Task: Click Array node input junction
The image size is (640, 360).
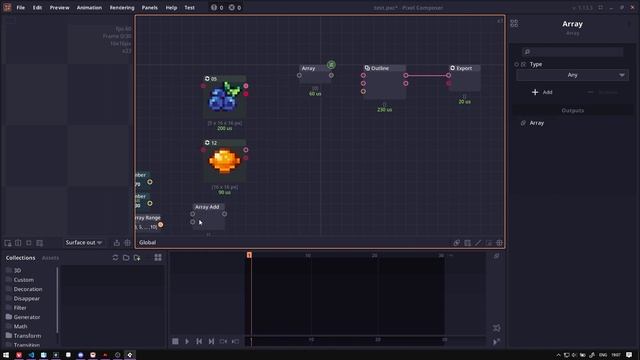Action: 299,76
